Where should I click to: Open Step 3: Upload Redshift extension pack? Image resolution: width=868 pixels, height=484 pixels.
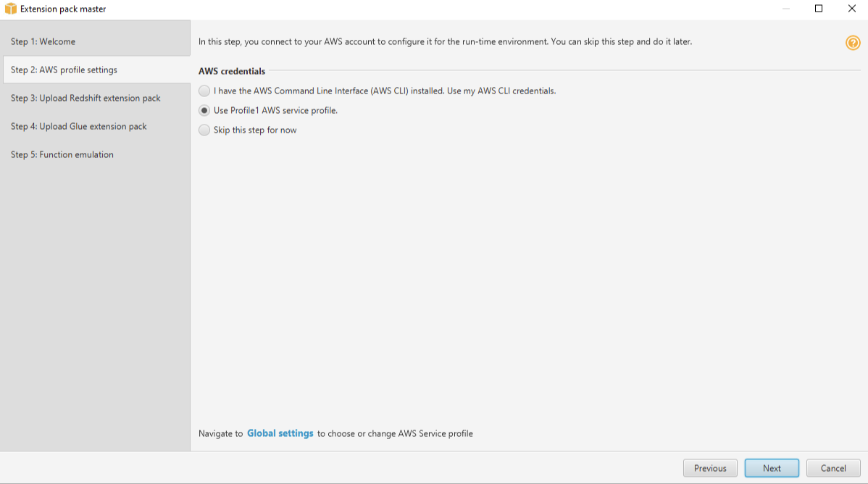86,98
